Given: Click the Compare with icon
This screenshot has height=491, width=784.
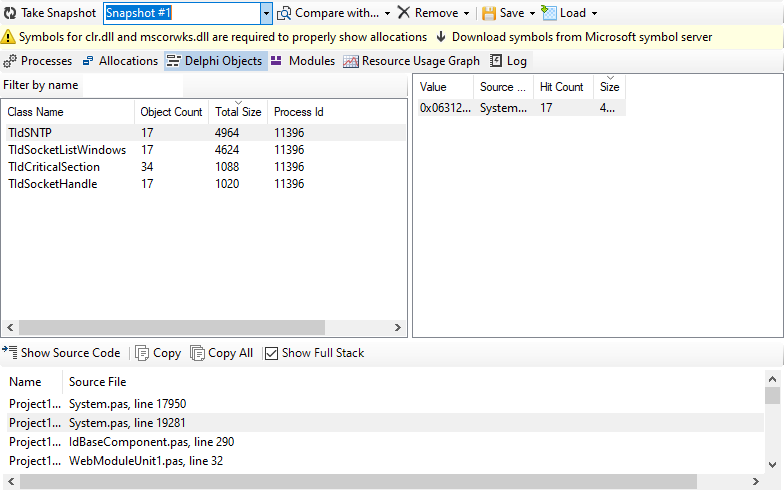Looking at the screenshot, I should [284, 13].
